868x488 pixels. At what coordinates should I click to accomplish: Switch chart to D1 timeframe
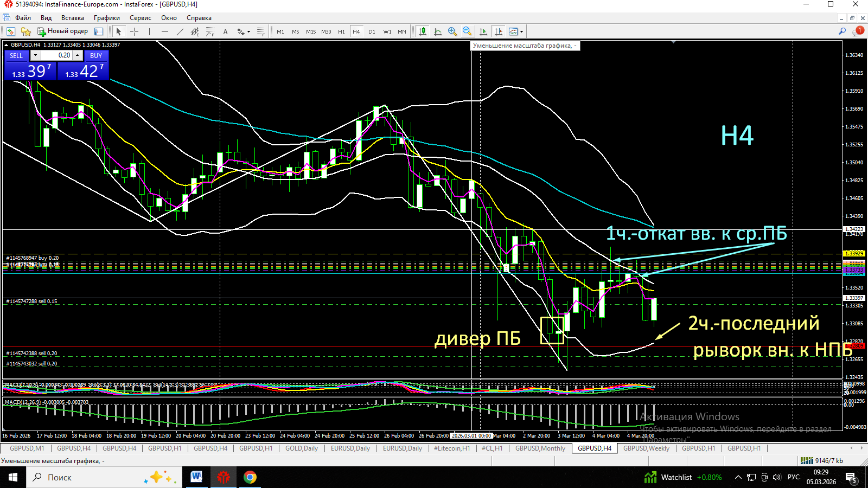click(x=372, y=31)
